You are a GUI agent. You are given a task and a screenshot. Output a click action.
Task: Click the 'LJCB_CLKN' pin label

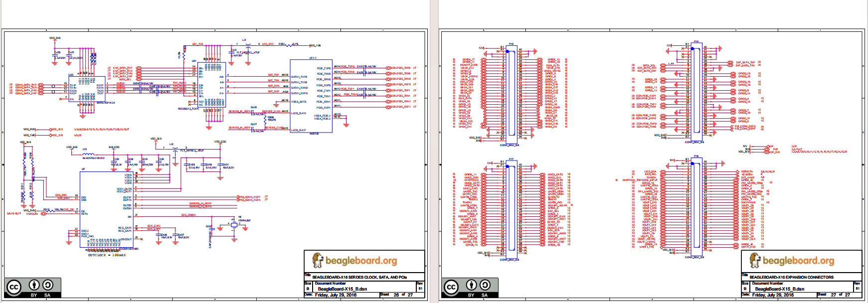click(299, 113)
